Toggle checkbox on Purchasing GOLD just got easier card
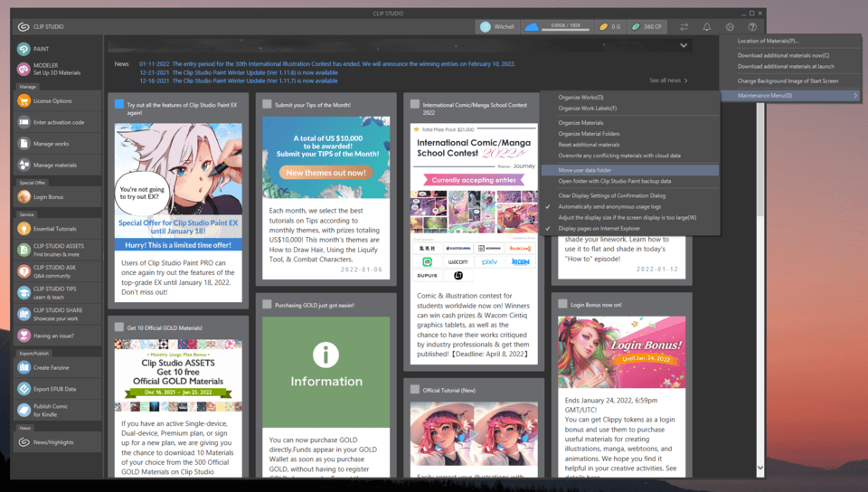Image resolution: width=868 pixels, height=492 pixels. (x=267, y=305)
